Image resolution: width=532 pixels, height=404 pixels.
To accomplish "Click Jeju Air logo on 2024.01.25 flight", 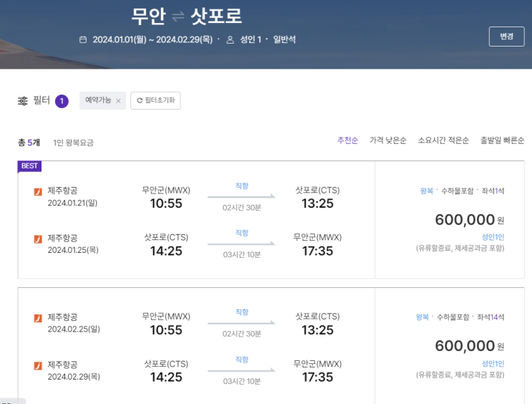I will tap(38, 239).
